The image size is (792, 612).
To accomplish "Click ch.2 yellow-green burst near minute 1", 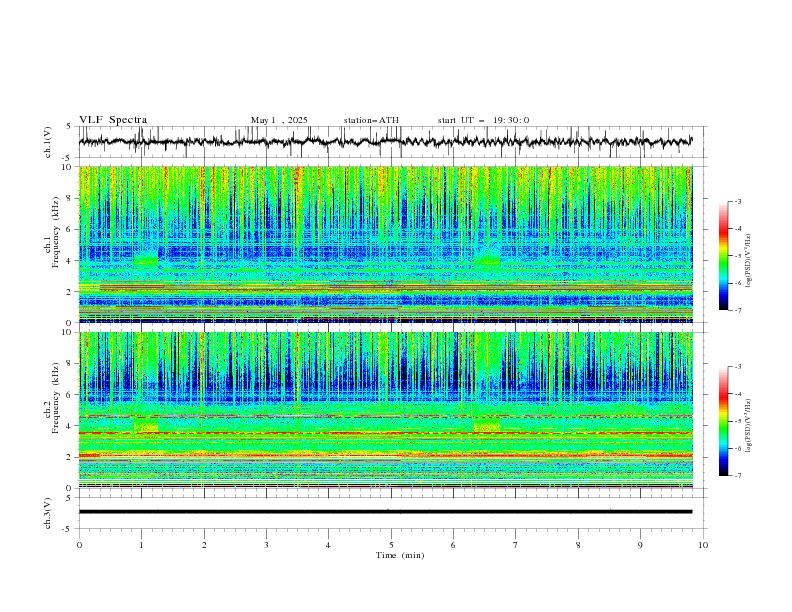I will point(145,426).
